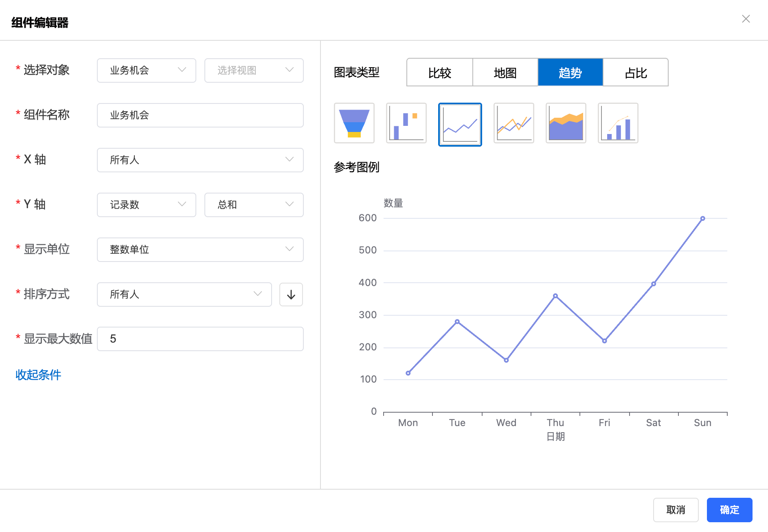The width and height of the screenshot is (768, 532).
Task: Click the 确定 confirm button
Action: pyautogui.click(x=729, y=510)
